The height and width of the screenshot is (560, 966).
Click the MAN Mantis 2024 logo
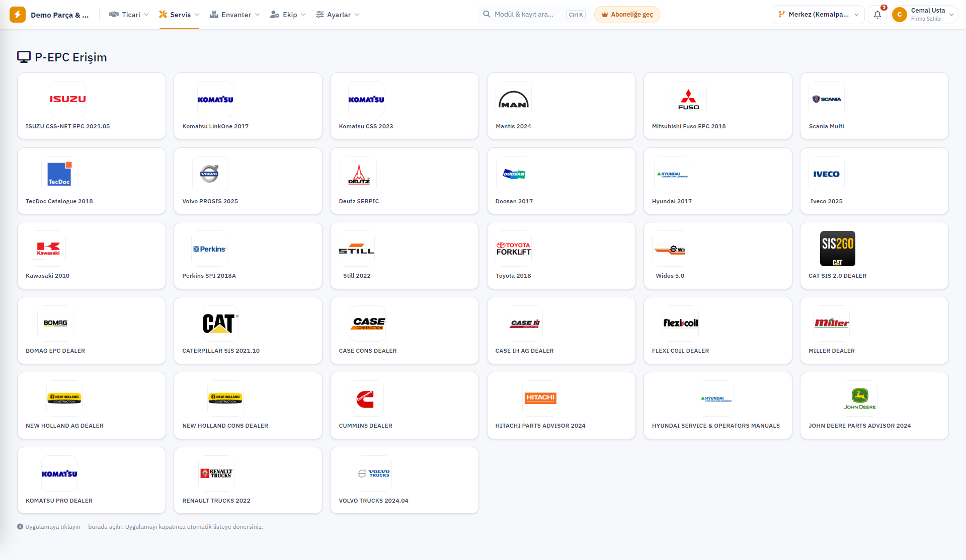(x=514, y=99)
